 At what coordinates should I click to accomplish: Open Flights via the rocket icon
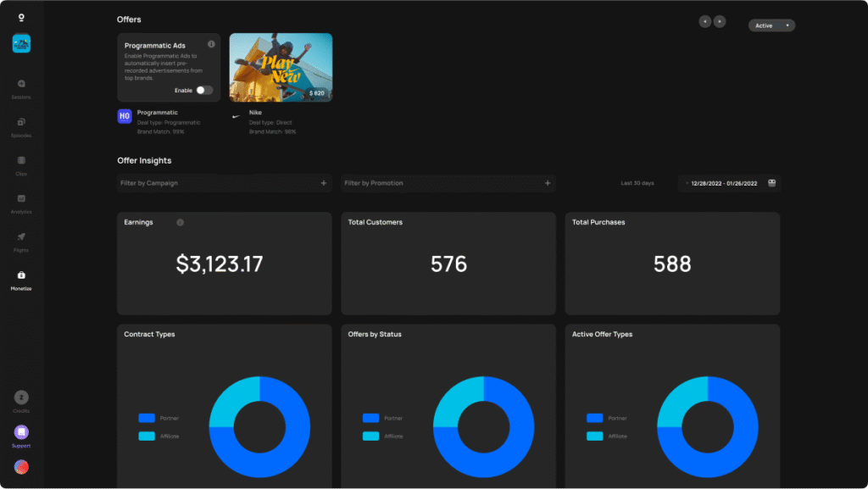[x=21, y=236]
